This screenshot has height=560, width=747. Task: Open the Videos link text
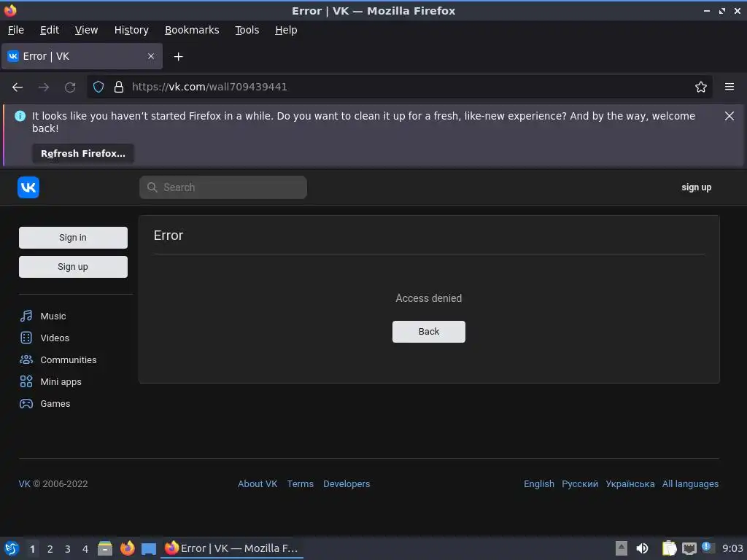point(55,338)
